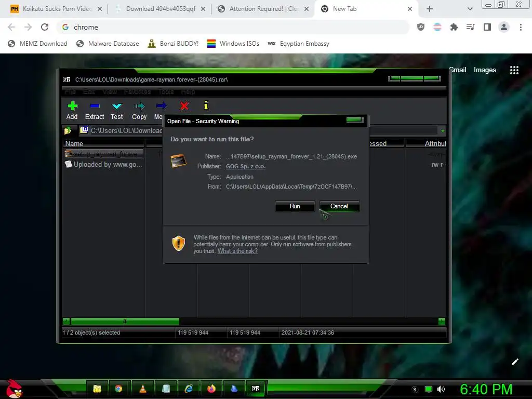Select the New Tab tab
532x399 pixels.
366,9
